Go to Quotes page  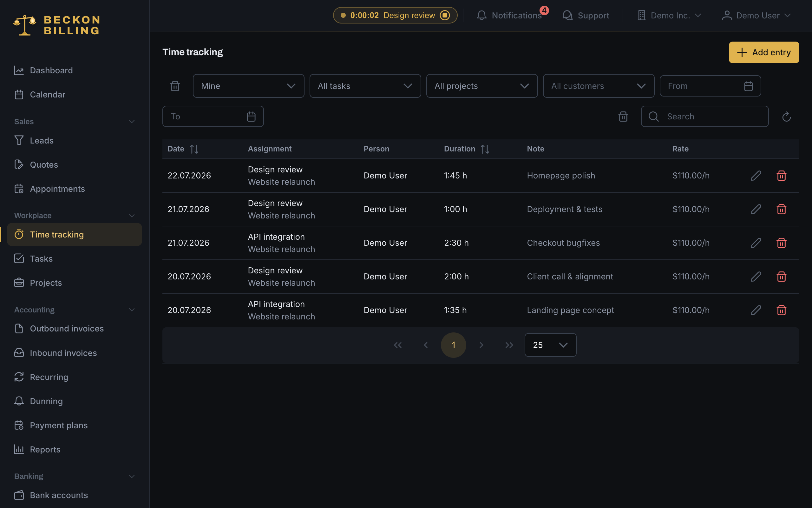tap(75, 165)
